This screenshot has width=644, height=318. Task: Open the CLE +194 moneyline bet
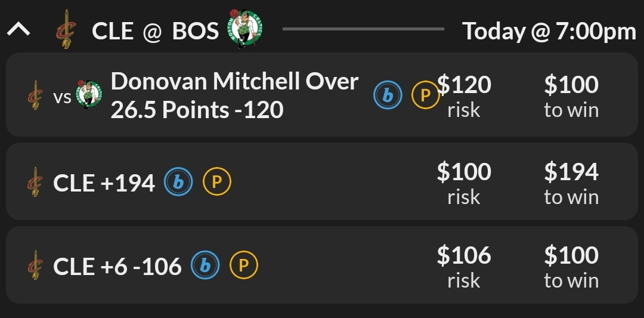coord(104,183)
